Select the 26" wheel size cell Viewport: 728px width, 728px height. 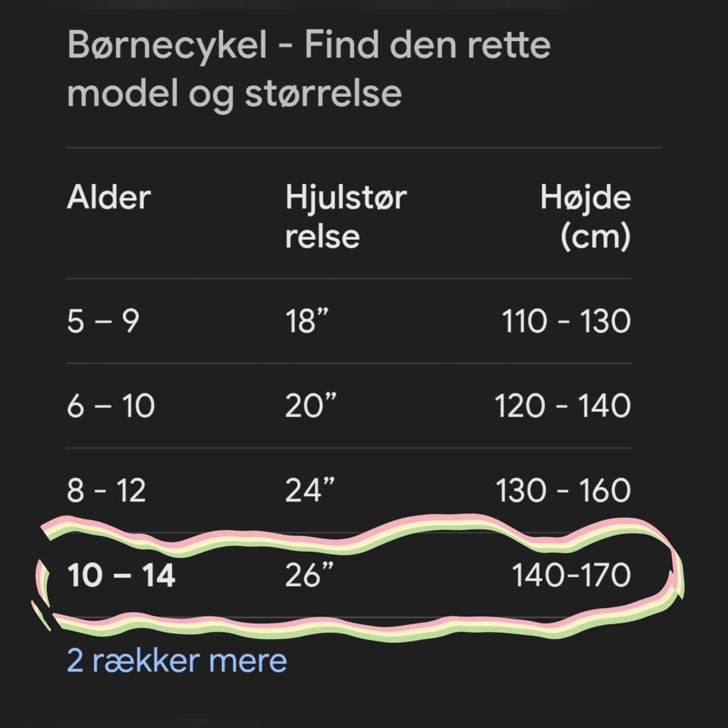click(x=311, y=576)
